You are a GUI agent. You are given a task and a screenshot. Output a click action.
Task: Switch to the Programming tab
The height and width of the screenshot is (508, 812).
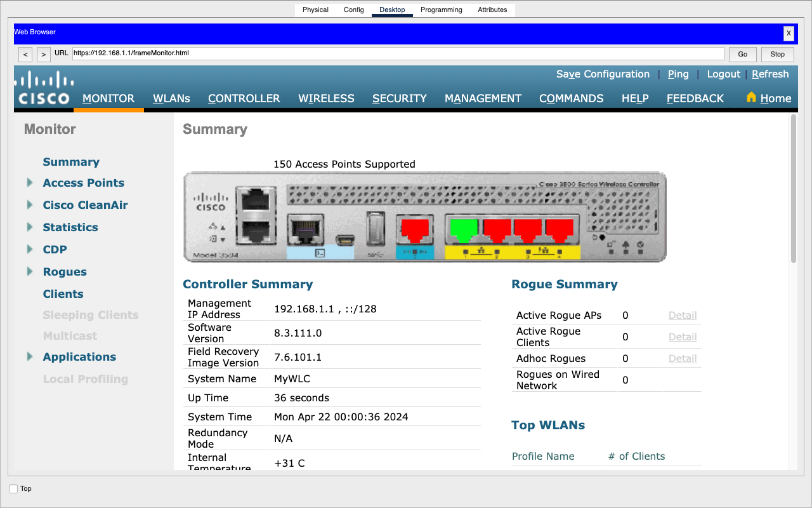click(442, 10)
